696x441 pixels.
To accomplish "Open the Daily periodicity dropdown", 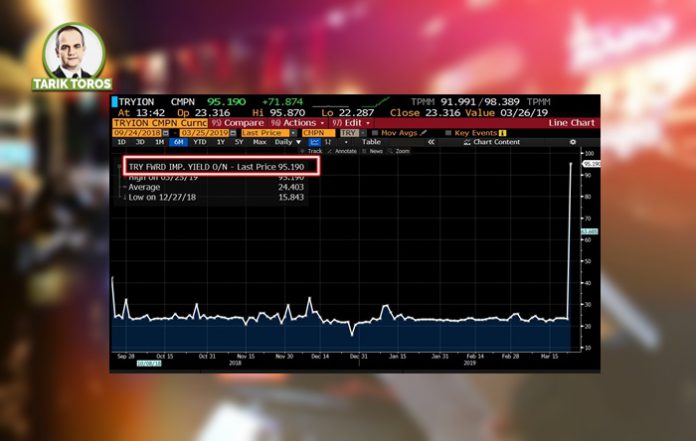I will [288, 142].
